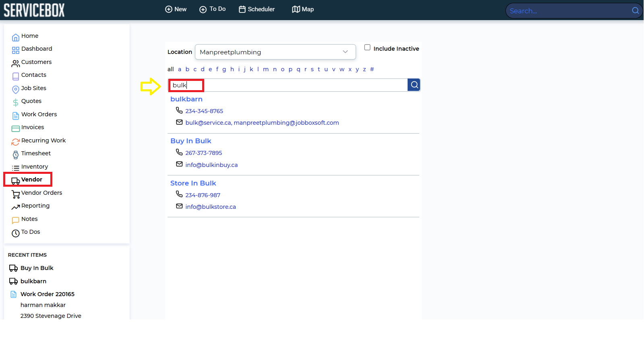Email bulk@service.ca address link
Viewport: 644px width, 338px height.
pos(208,123)
